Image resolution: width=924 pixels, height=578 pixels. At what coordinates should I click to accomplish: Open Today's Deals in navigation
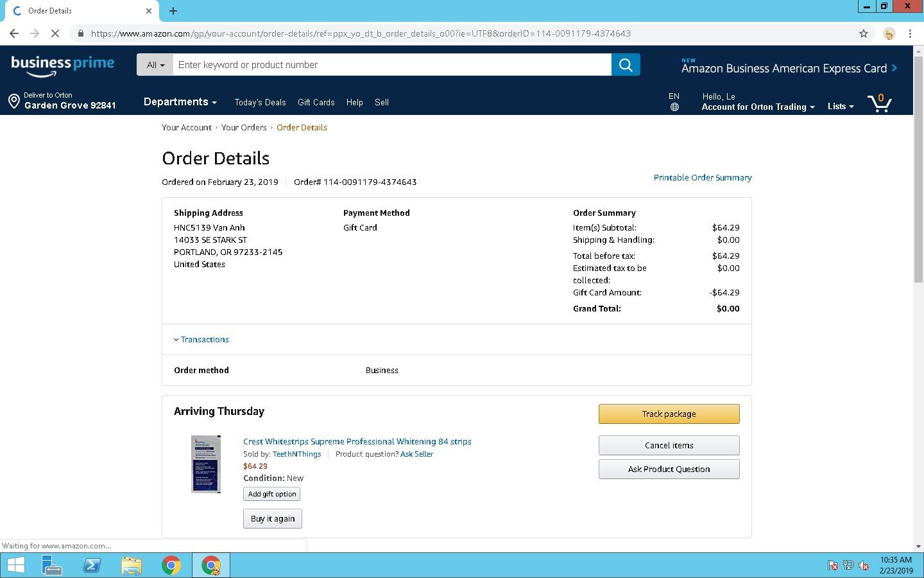(x=260, y=103)
